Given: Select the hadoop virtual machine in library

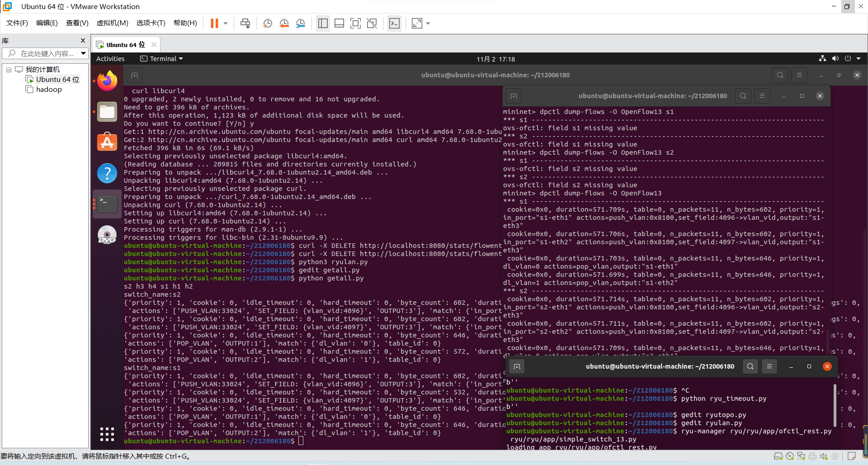Looking at the screenshot, I should (x=44, y=90).
